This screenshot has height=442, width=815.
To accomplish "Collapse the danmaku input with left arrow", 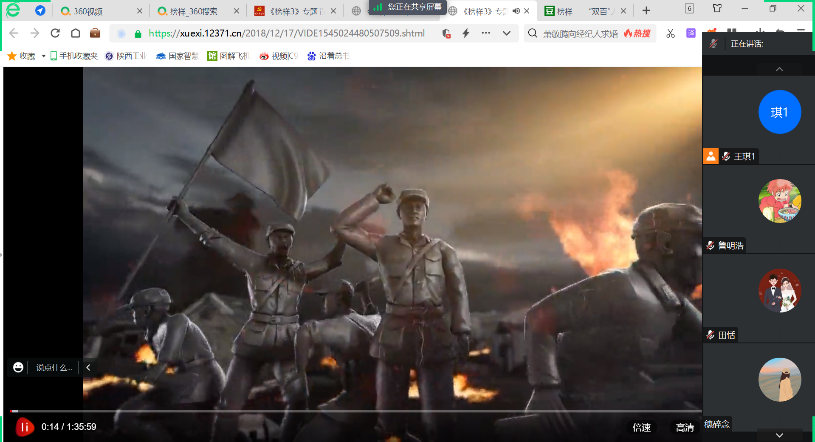I will [87, 368].
